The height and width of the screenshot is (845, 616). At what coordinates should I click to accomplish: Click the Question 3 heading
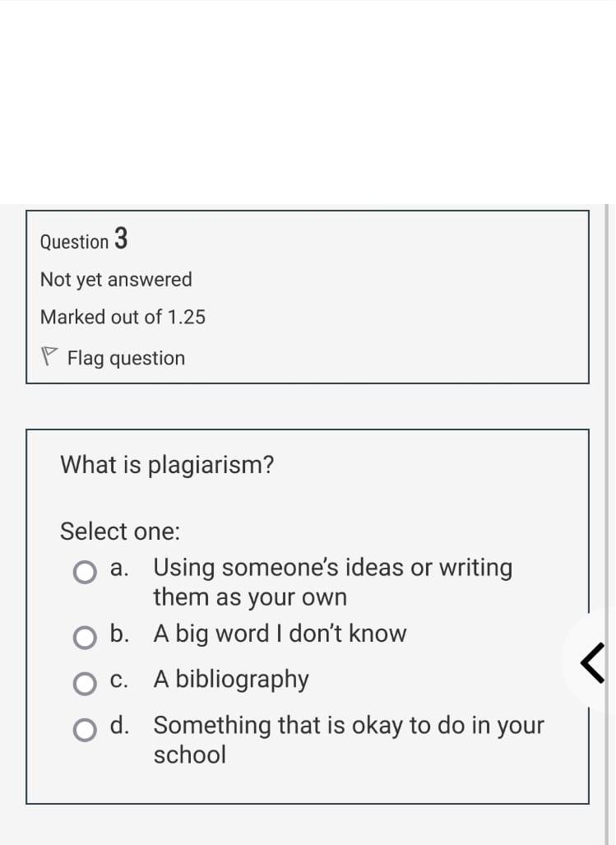(83, 240)
